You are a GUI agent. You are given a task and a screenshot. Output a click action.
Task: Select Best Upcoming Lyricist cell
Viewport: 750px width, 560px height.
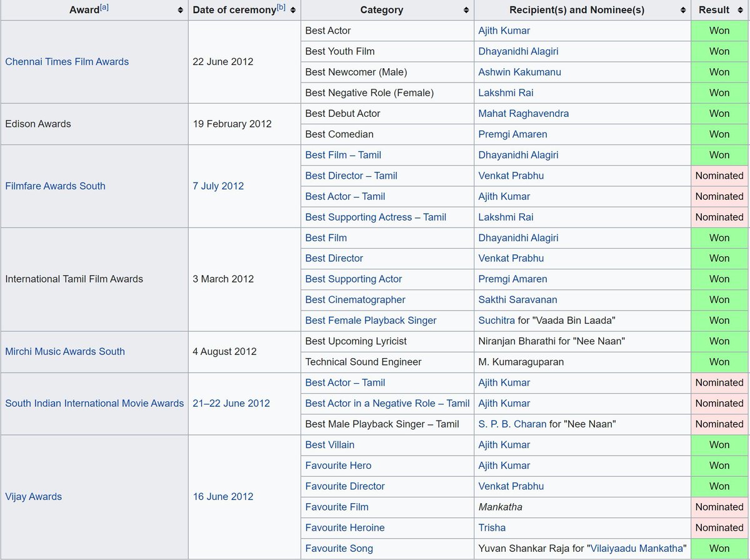387,341
